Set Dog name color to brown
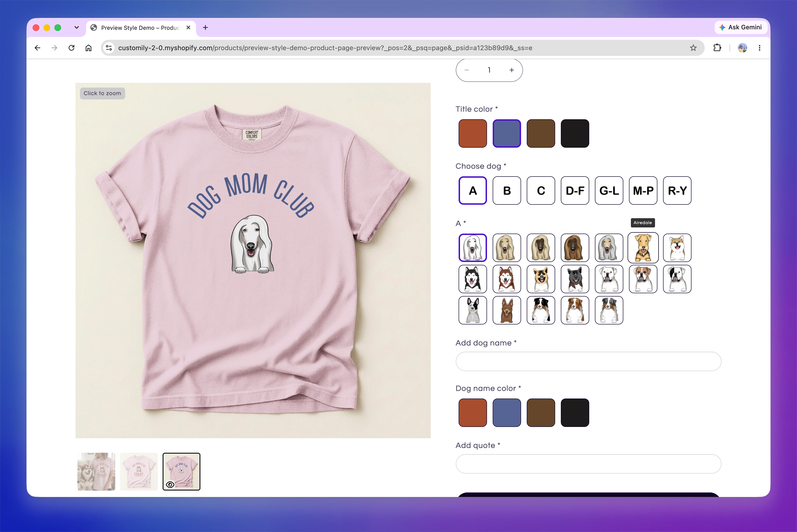This screenshot has width=797, height=532. click(x=541, y=412)
